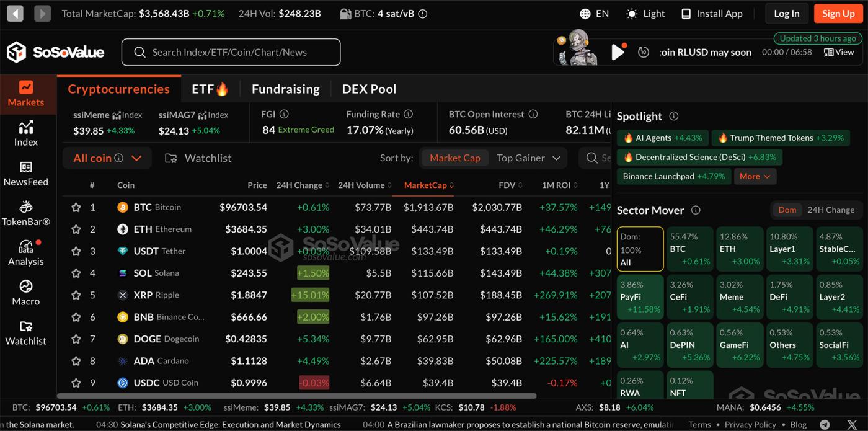Select the PayFi sector tile
Image resolution: width=868 pixels, height=431 pixels.
coord(640,297)
